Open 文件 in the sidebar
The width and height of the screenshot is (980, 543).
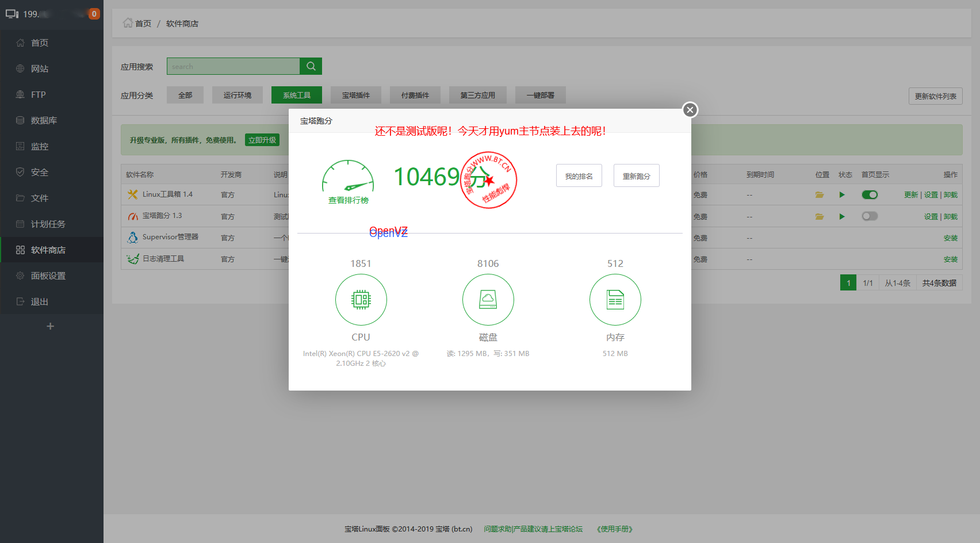(x=52, y=198)
